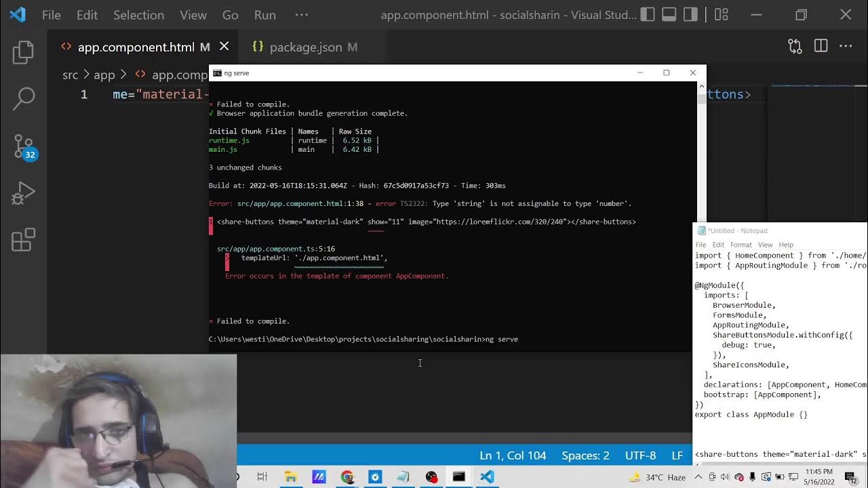The width and height of the screenshot is (868, 488).
Task: Open Customize Layout button in title bar
Action: (x=722, y=14)
